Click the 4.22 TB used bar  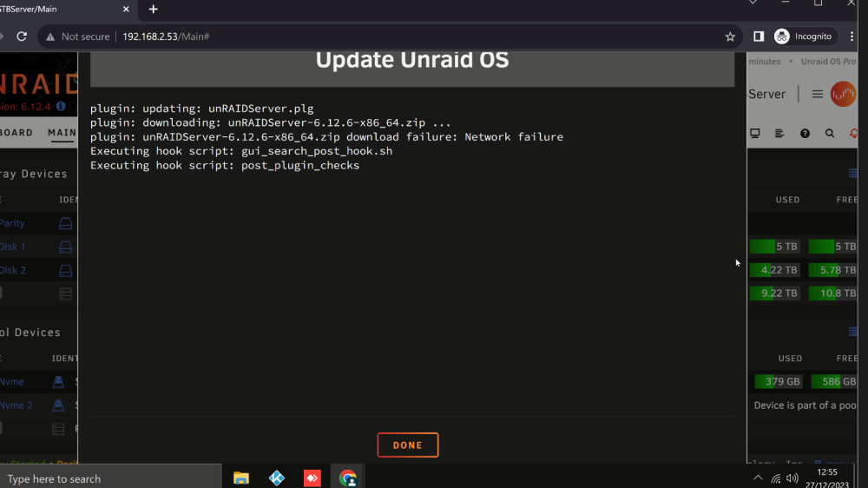point(775,270)
